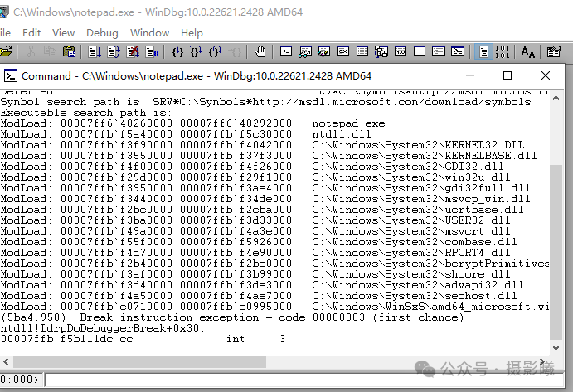
Task: Open the Help menu
Action: (192, 33)
